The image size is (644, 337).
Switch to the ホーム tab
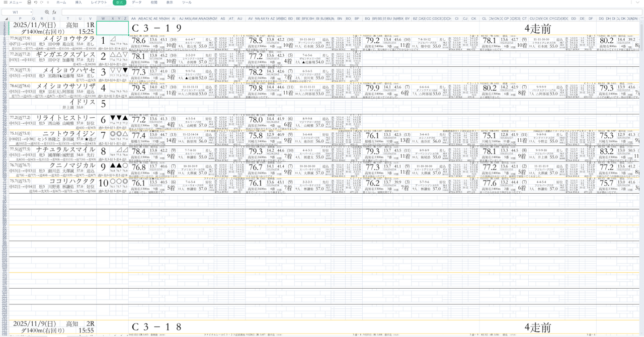coord(61,3)
